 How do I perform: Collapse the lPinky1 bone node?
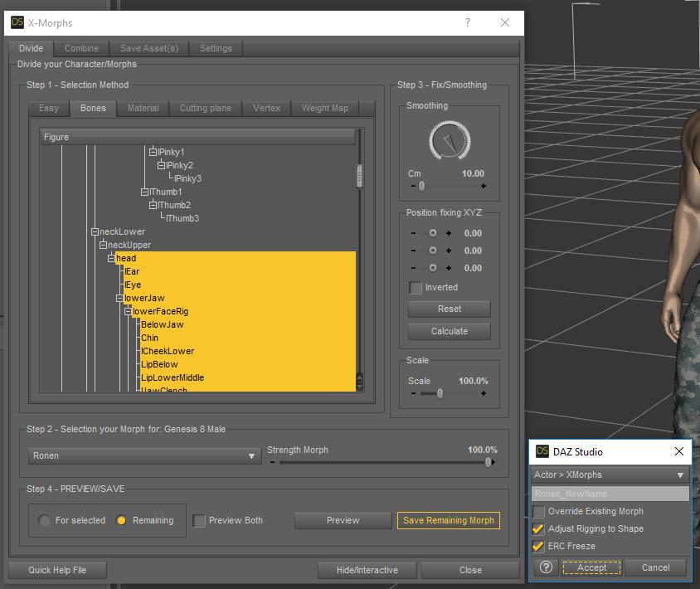[153, 152]
